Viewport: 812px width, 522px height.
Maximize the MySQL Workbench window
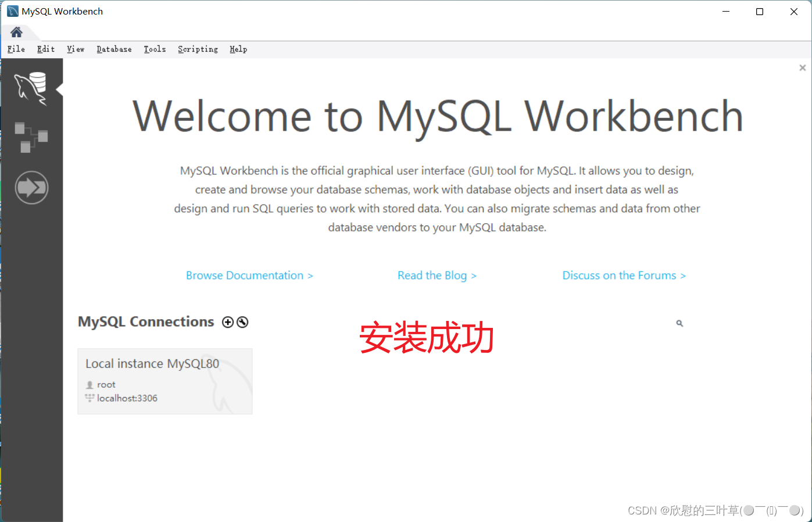coord(760,12)
